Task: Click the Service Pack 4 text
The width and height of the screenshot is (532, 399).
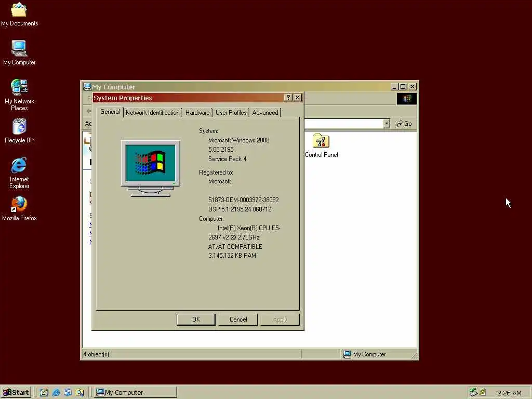Action: point(228,159)
